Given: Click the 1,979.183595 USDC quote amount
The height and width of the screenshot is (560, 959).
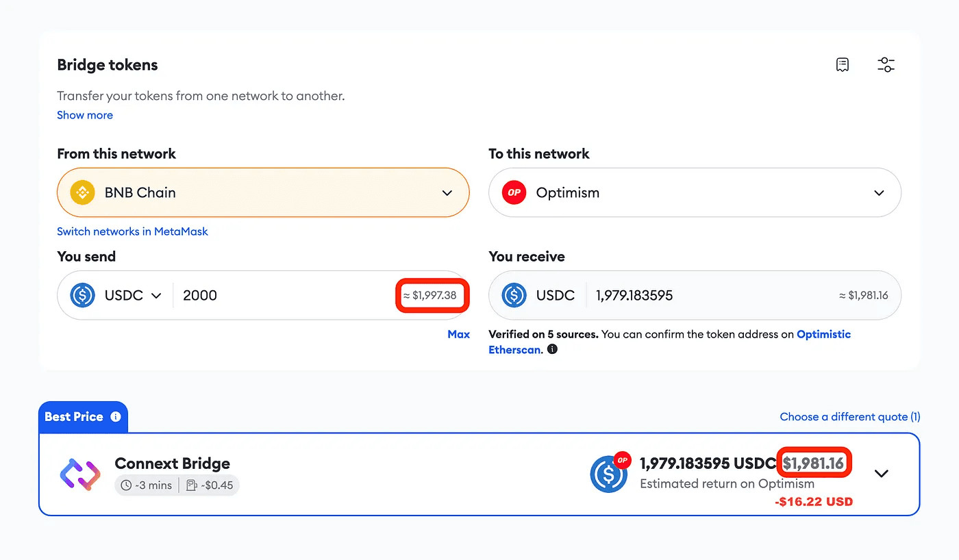Looking at the screenshot, I should [708, 463].
